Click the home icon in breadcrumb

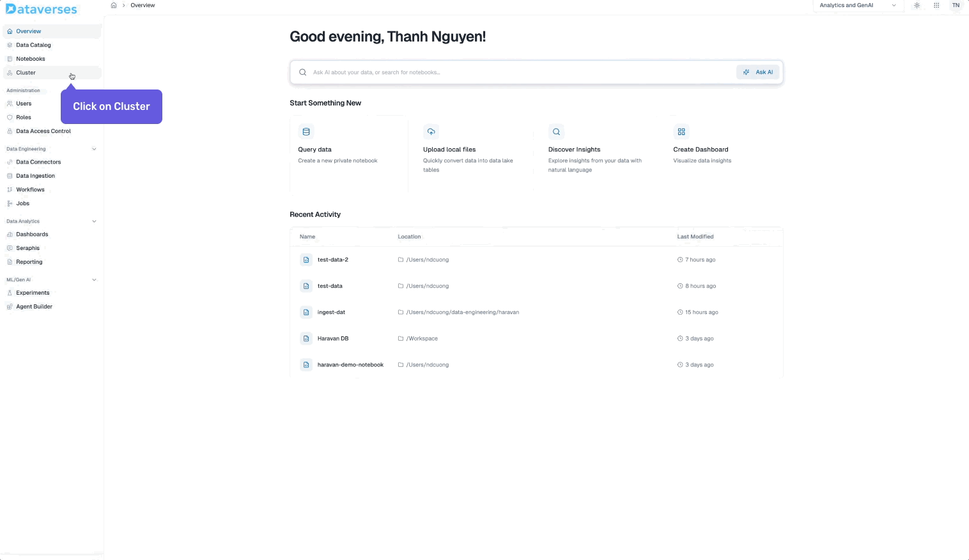[114, 5]
